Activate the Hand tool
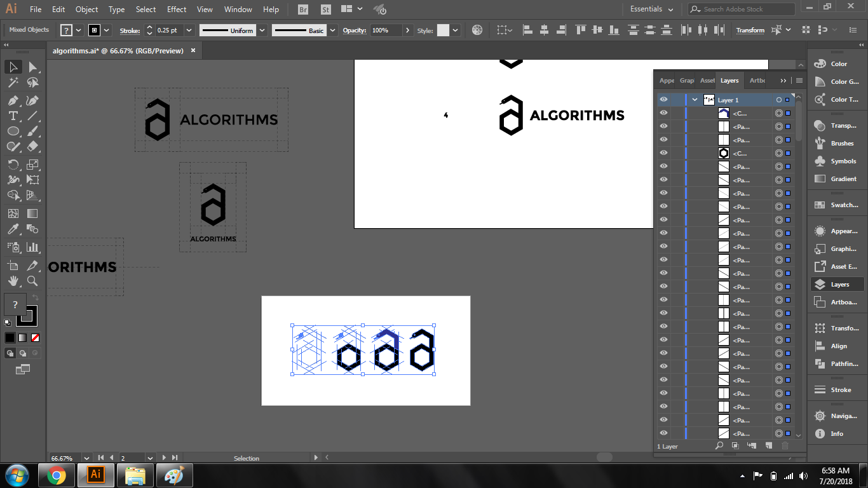 13,281
